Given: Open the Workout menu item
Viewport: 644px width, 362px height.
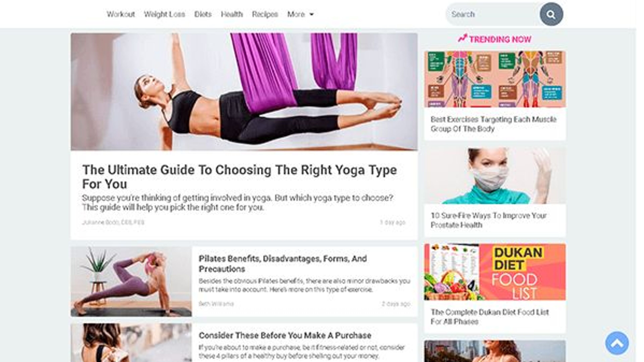Looking at the screenshot, I should pos(121,14).
